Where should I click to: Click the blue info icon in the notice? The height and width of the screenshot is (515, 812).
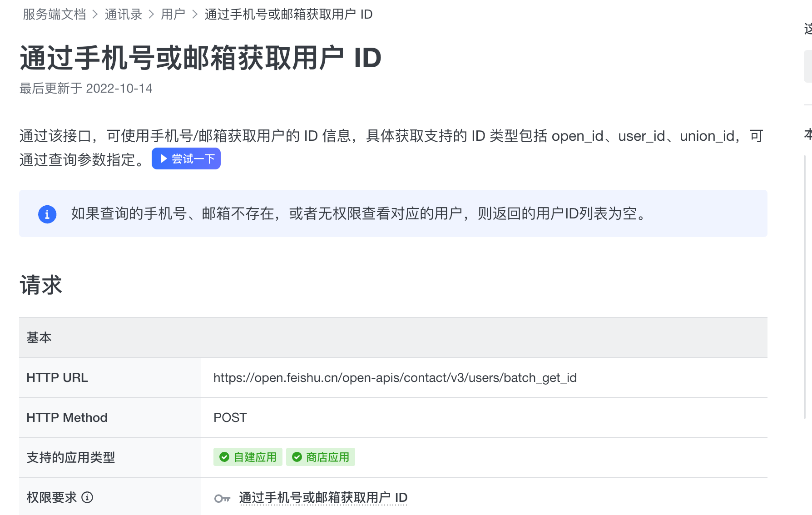47,214
